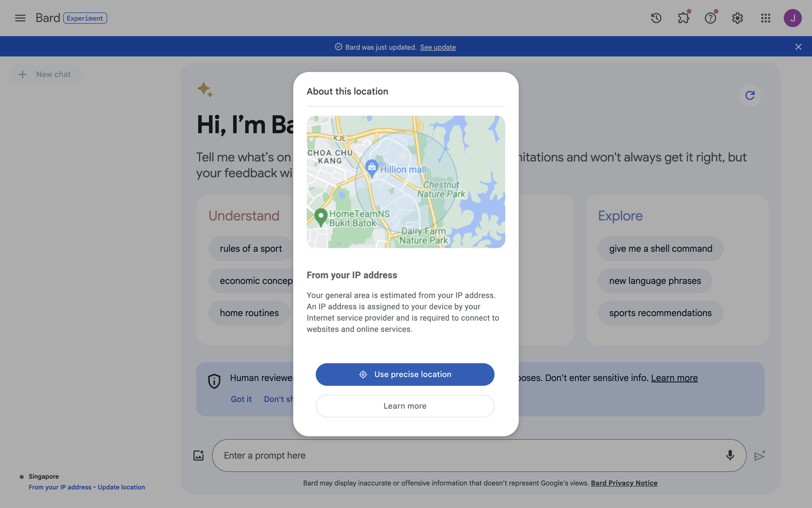This screenshot has width=812, height=508.
Task: Click the Singapore location label
Action: [44, 476]
